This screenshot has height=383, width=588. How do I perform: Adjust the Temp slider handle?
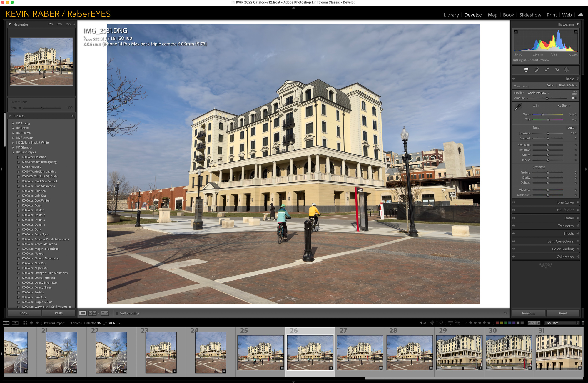click(x=543, y=114)
